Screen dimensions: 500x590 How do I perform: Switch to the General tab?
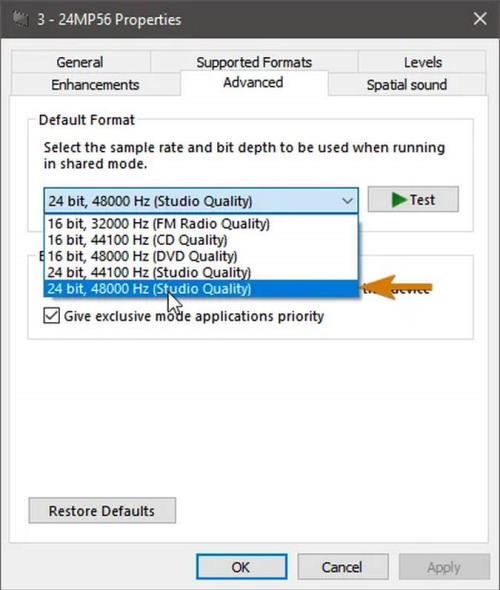(x=80, y=62)
